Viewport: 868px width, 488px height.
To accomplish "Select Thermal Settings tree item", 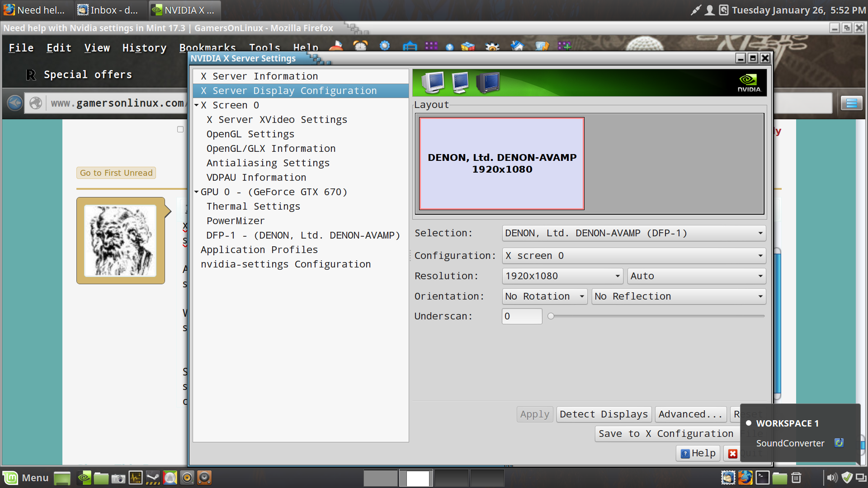I will click(301, 206).
